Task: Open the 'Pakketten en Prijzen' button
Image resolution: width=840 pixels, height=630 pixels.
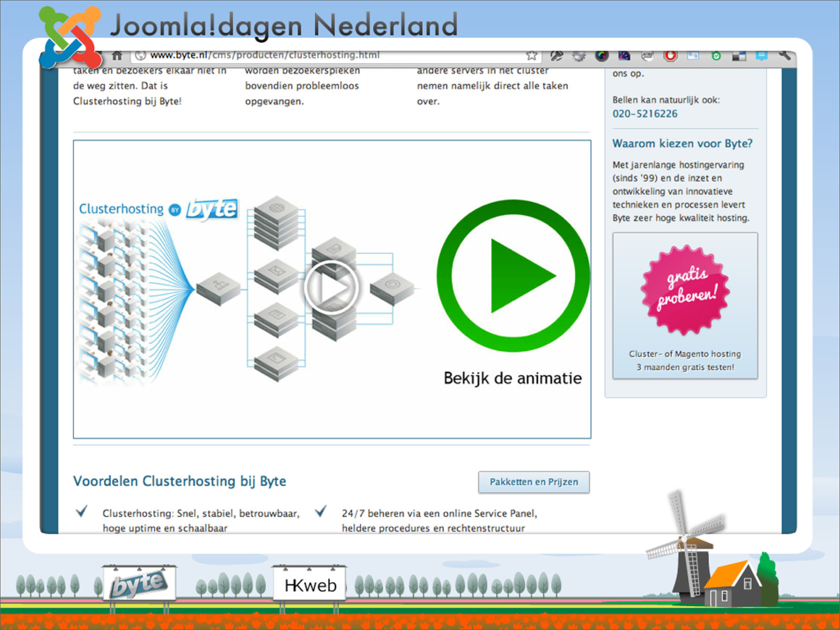Action: [x=534, y=482]
